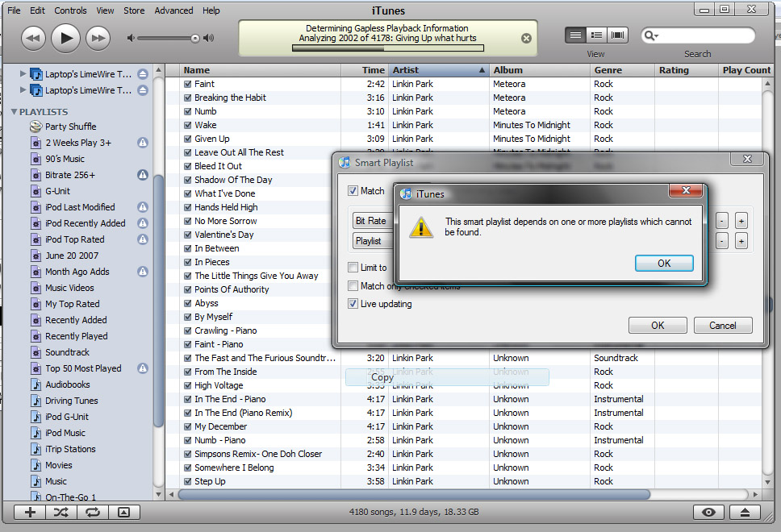This screenshot has width=781, height=532.
Task: Cancel the Smart Playlist dialog
Action: pyautogui.click(x=723, y=326)
